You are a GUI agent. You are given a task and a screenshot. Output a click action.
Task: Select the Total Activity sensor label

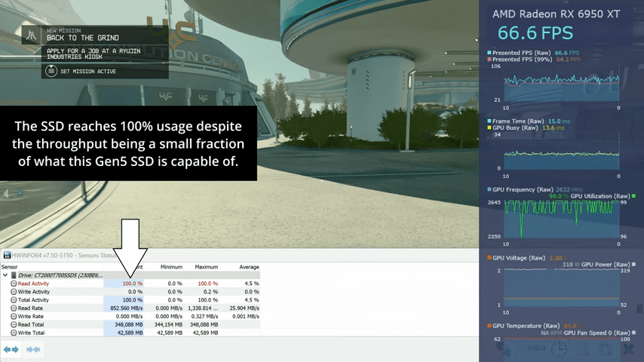click(x=34, y=300)
